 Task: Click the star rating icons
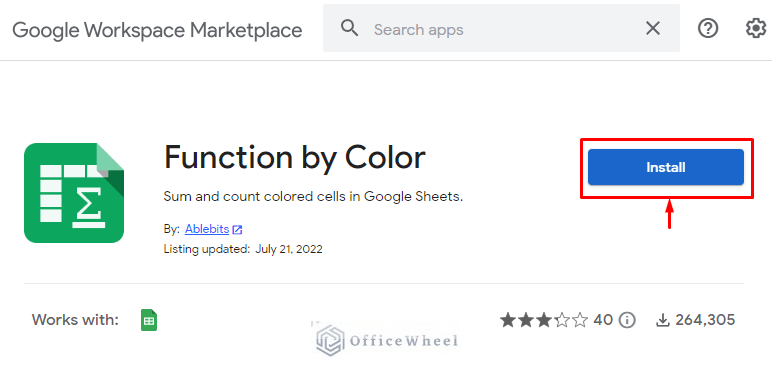(x=544, y=320)
